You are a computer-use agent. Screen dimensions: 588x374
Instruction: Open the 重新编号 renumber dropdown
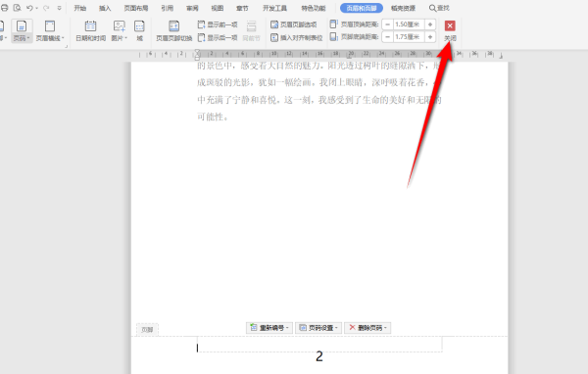pyautogui.click(x=269, y=328)
